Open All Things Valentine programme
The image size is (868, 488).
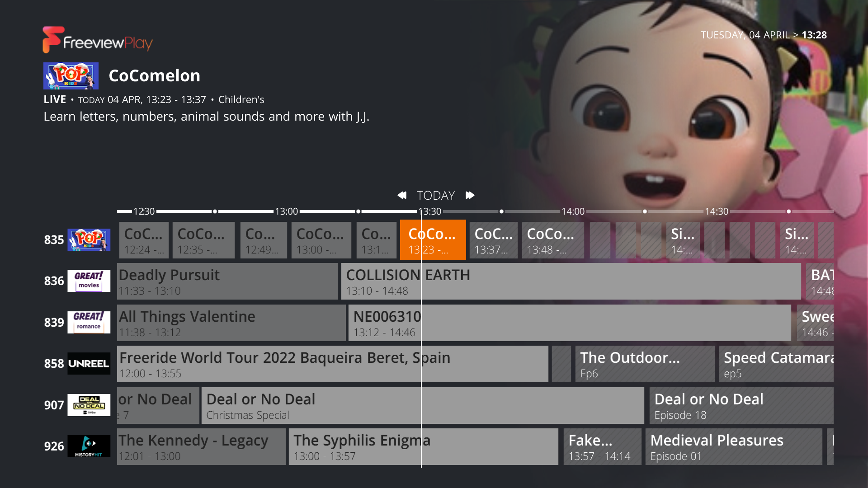coord(231,323)
